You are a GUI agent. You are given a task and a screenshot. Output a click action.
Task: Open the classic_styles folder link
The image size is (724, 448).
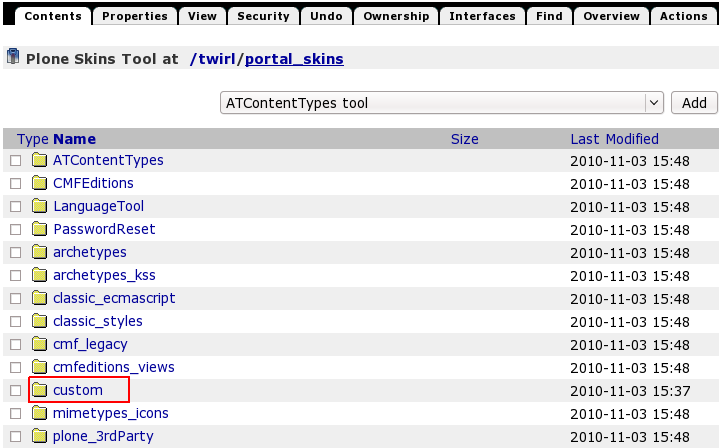[x=98, y=321]
